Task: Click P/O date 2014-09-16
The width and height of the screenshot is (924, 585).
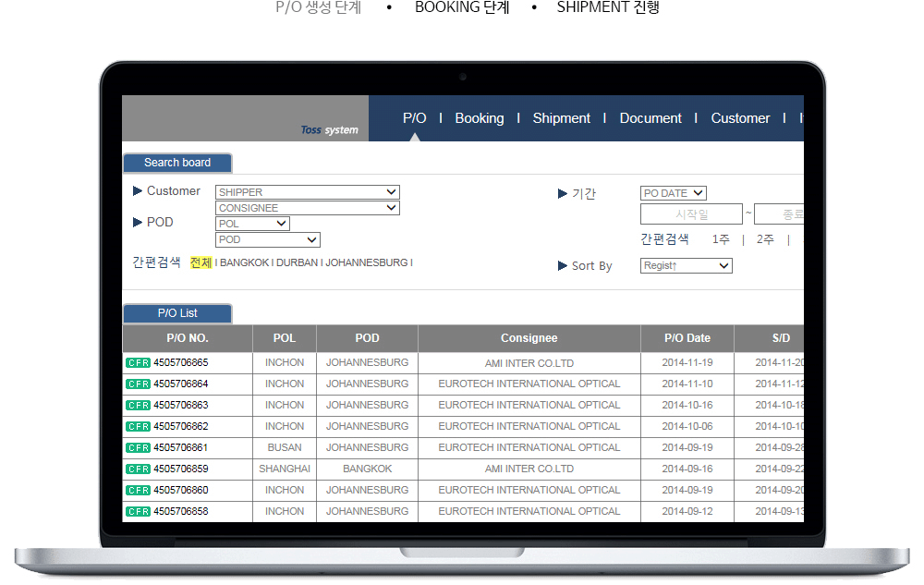Action: point(687,469)
